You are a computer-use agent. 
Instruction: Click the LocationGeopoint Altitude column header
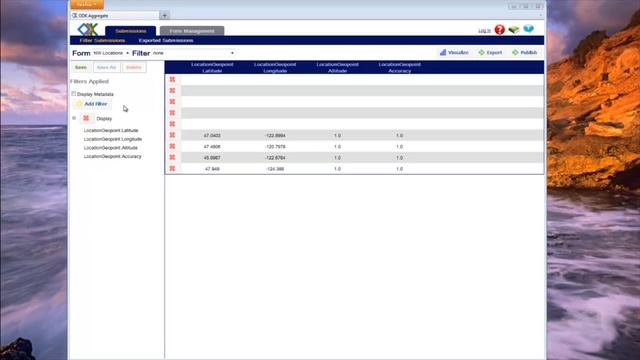point(338,68)
